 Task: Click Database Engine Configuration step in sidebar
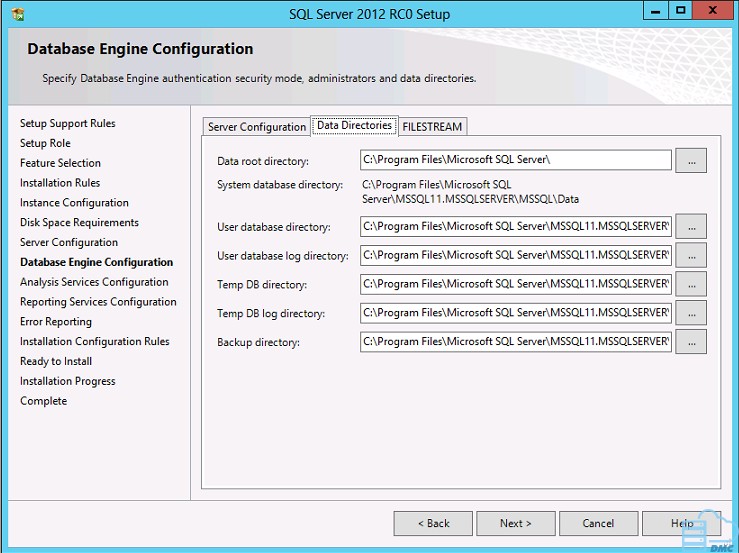click(x=97, y=262)
